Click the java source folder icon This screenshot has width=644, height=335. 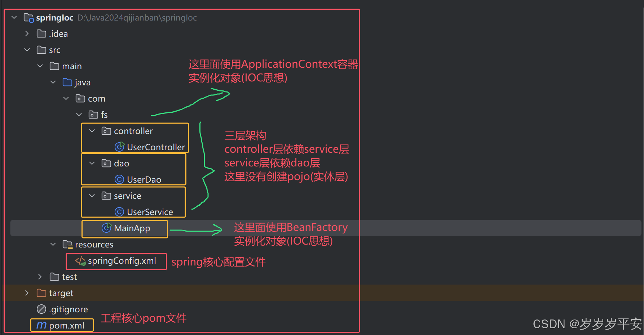pyautogui.click(x=67, y=82)
